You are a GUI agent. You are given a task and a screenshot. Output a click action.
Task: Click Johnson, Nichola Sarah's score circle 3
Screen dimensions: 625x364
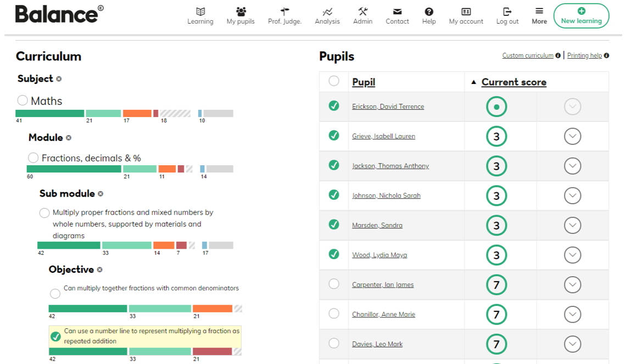(496, 196)
